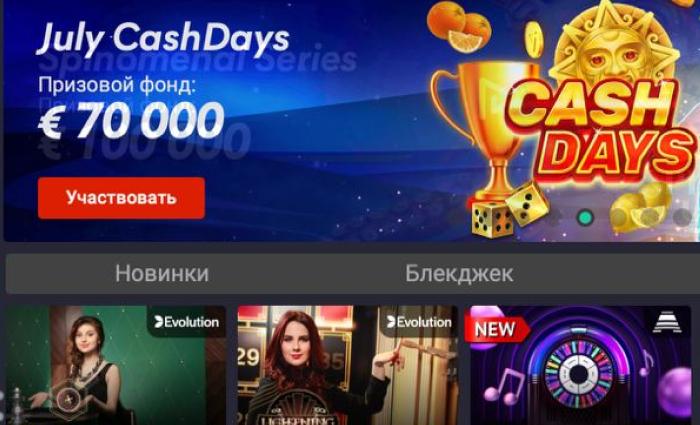Launch the purple jukebox wheel game
The height and width of the screenshot is (425, 700).
click(x=580, y=365)
